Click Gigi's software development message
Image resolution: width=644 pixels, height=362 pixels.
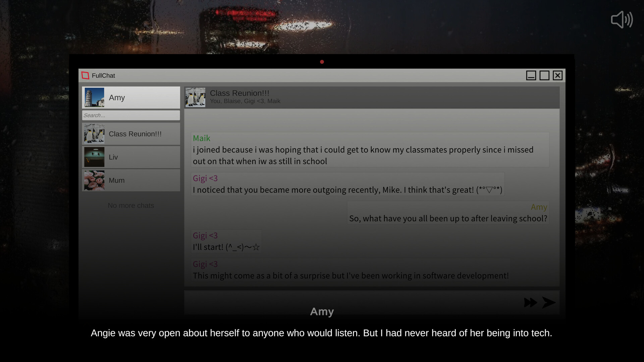pyautogui.click(x=350, y=270)
